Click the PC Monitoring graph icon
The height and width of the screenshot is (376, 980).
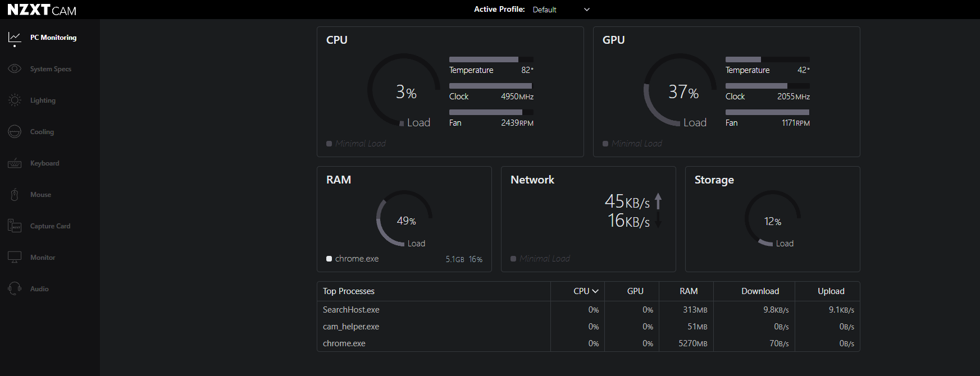coord(15,38)
